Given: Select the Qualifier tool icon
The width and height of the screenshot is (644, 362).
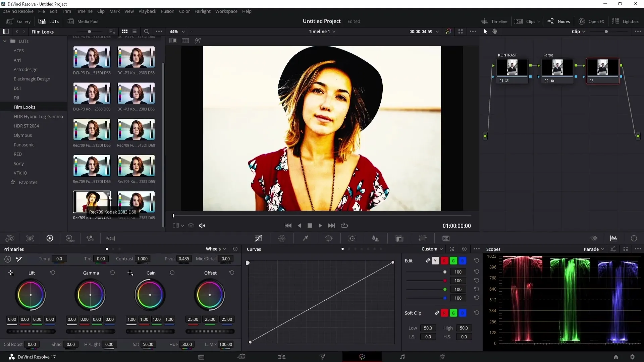Looking at the screenshot, I should [x=306, y=239].
